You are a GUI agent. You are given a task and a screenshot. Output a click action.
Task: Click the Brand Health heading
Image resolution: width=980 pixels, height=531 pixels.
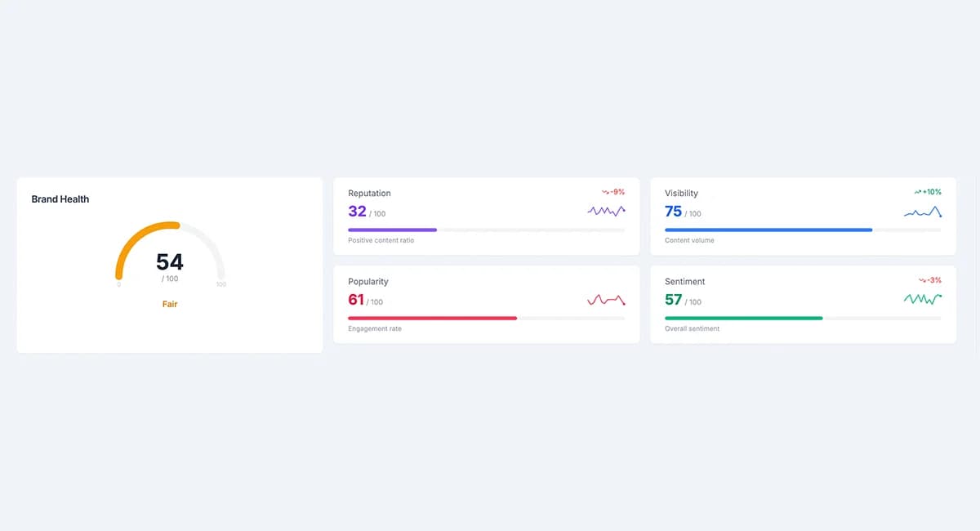click(60, 199)
